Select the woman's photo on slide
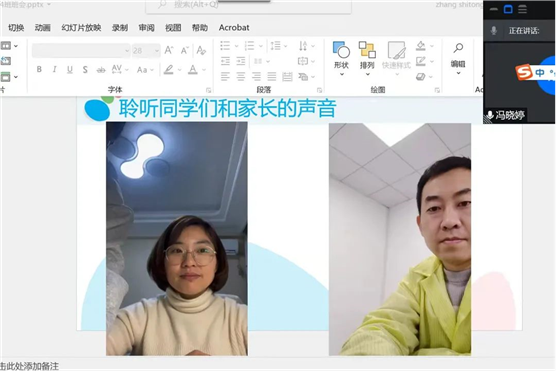 click(177, 239)
